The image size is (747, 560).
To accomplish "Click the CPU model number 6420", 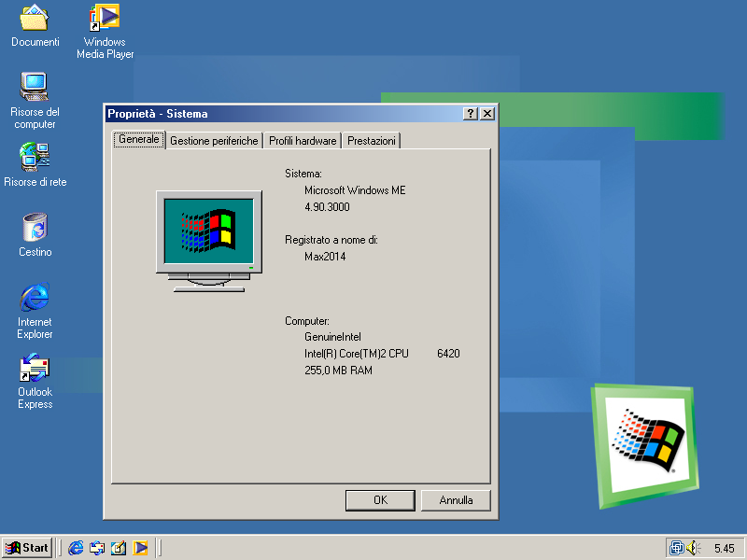I will [x=448, y=354].
